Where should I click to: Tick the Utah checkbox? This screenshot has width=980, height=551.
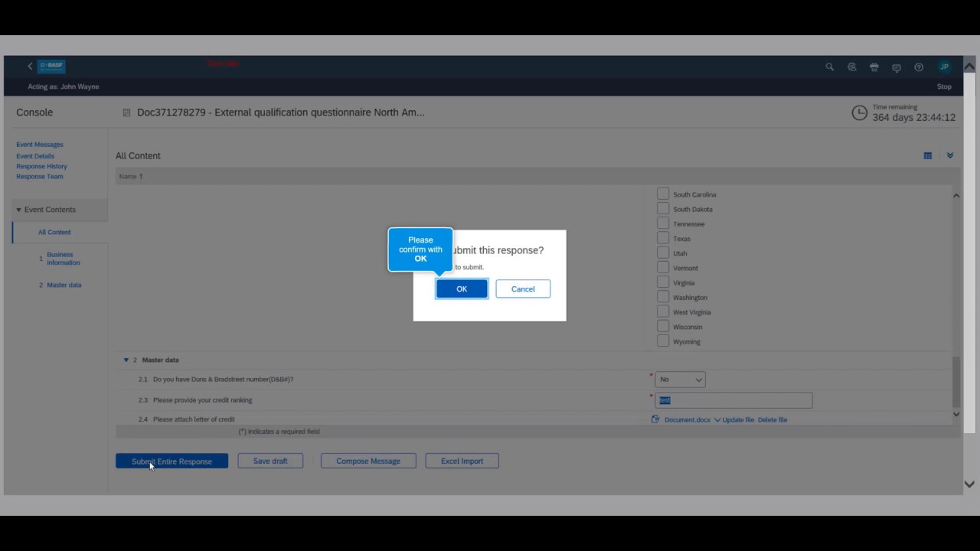point(663,253)
